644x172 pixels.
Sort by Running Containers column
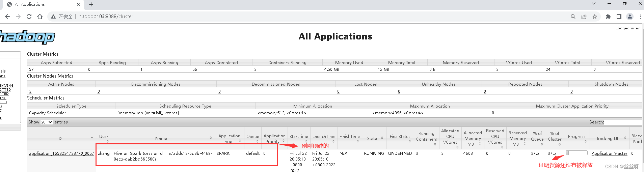click(427, 138)
